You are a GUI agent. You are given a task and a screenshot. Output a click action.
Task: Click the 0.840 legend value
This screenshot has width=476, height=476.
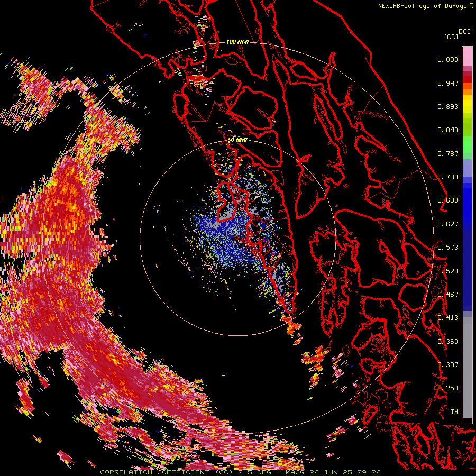coord(448,130)
